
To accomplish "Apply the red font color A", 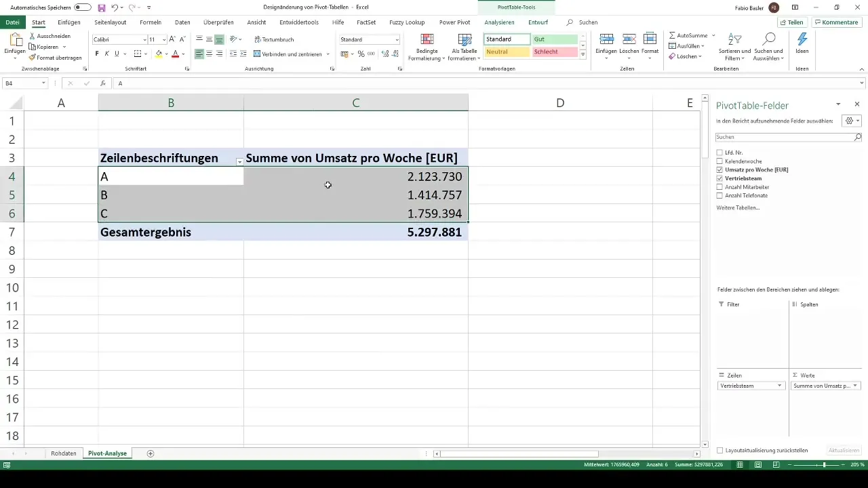I will [x=175, y=54].
